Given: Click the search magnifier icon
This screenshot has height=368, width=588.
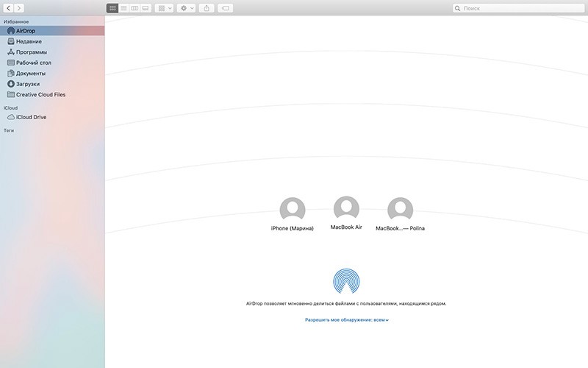Looking at the screenshot, I should click(457, 8).
